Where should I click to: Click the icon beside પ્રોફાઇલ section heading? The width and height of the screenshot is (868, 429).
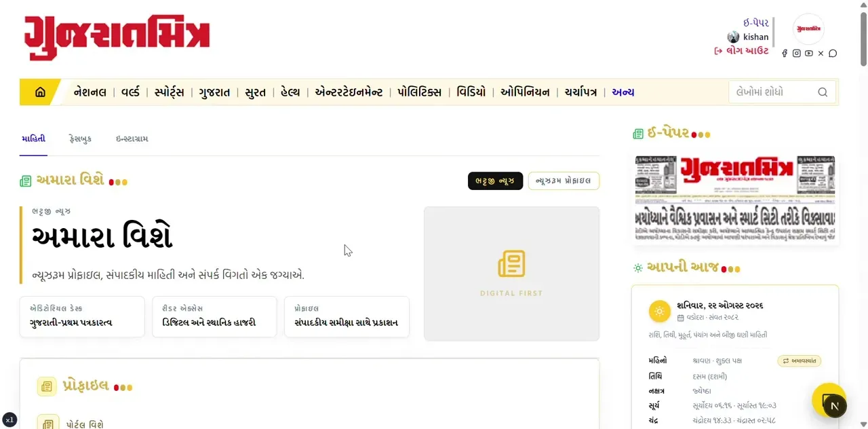[47, 386]
